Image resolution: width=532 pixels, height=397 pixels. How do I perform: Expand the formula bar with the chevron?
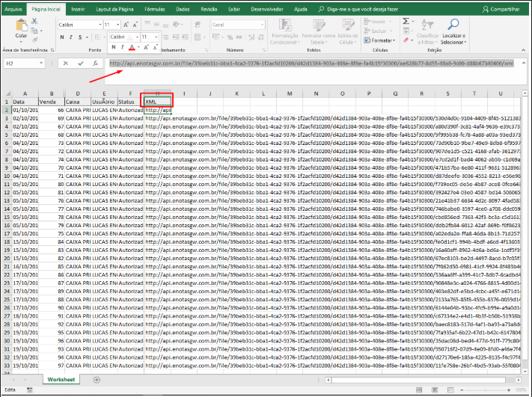[x=524, y=63]
